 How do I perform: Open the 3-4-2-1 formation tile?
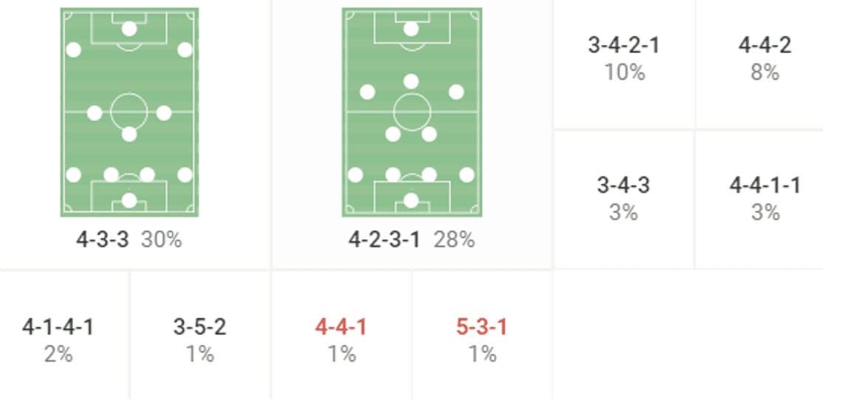(x=624, y=58)
